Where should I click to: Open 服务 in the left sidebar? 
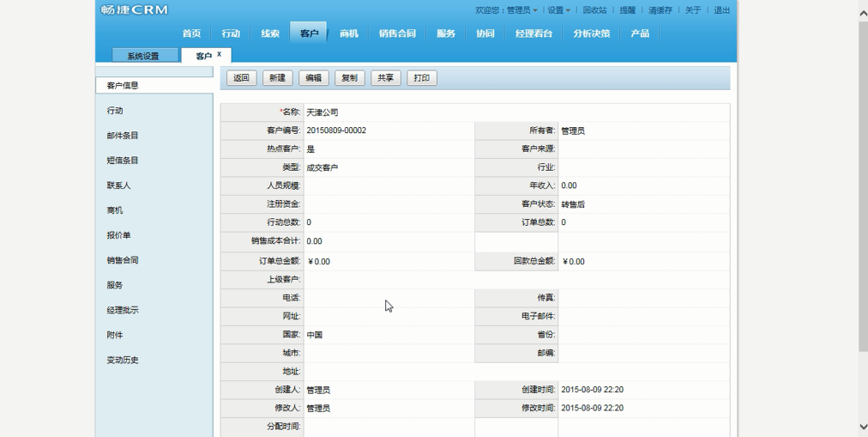click(115, 285)
